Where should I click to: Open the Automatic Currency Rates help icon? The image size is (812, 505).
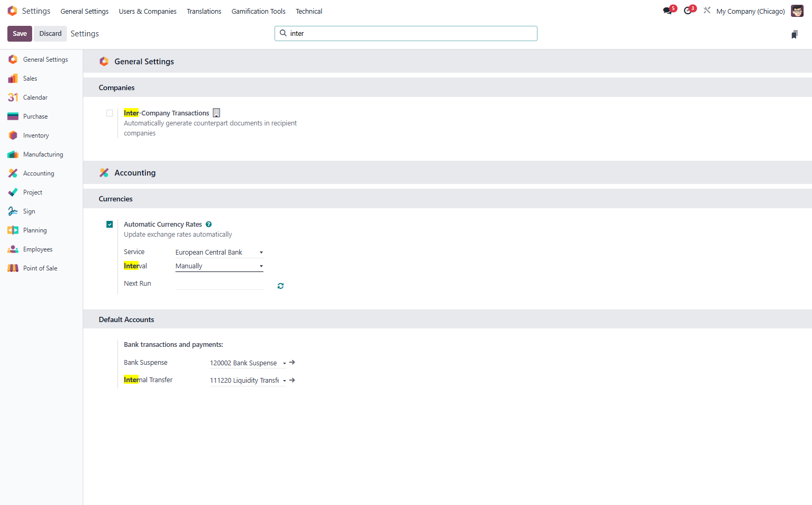point(209,225)
